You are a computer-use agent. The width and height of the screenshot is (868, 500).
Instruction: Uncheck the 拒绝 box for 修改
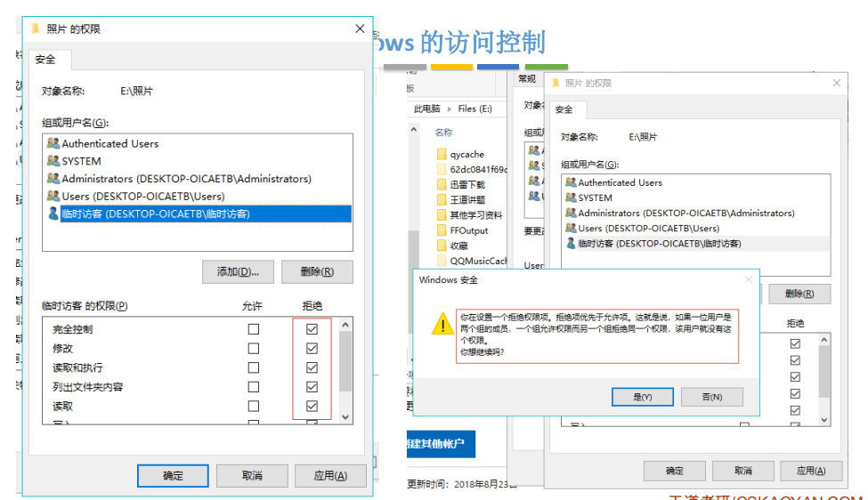(x=312, y=349)
